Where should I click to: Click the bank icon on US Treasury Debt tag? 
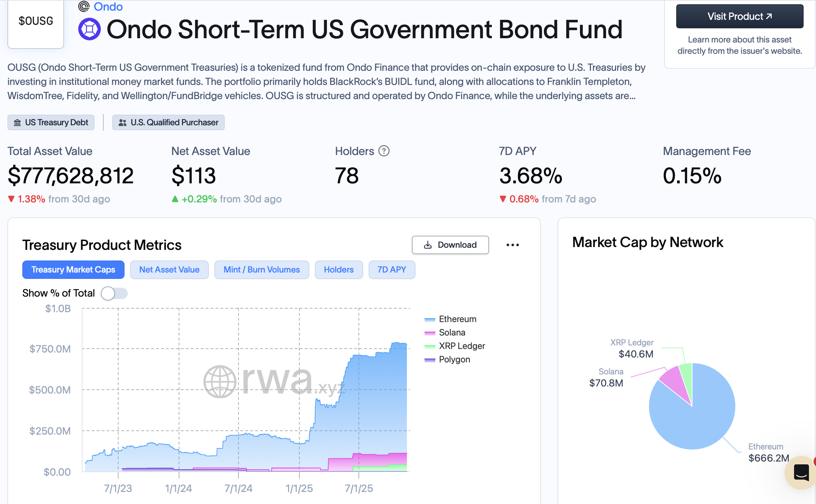pyautogui.click(x=17, y=122)
